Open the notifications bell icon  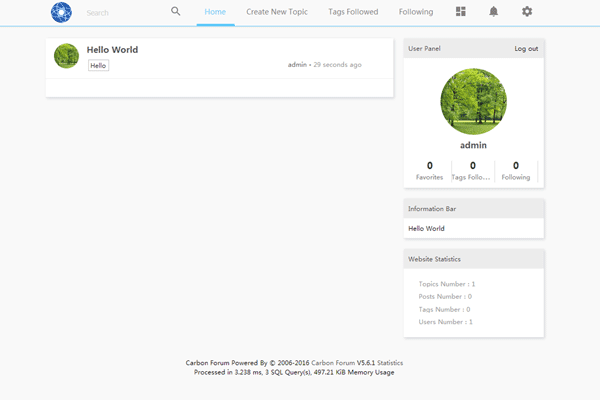(x=493, y=12)
